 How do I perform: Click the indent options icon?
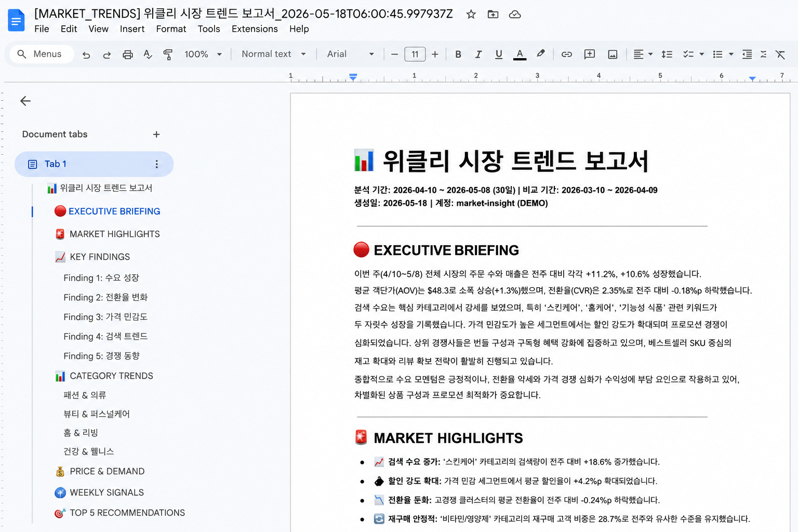(747, 54)
